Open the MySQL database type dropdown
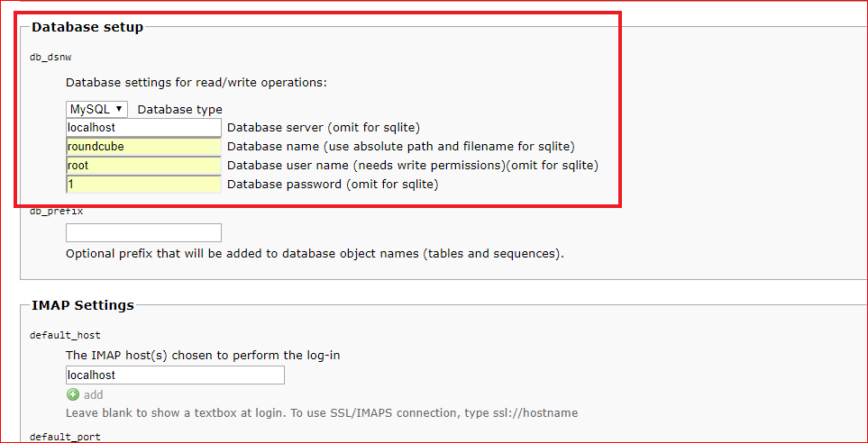The width and height of the screenshot is (868, 443). click(x=96, y=109)
